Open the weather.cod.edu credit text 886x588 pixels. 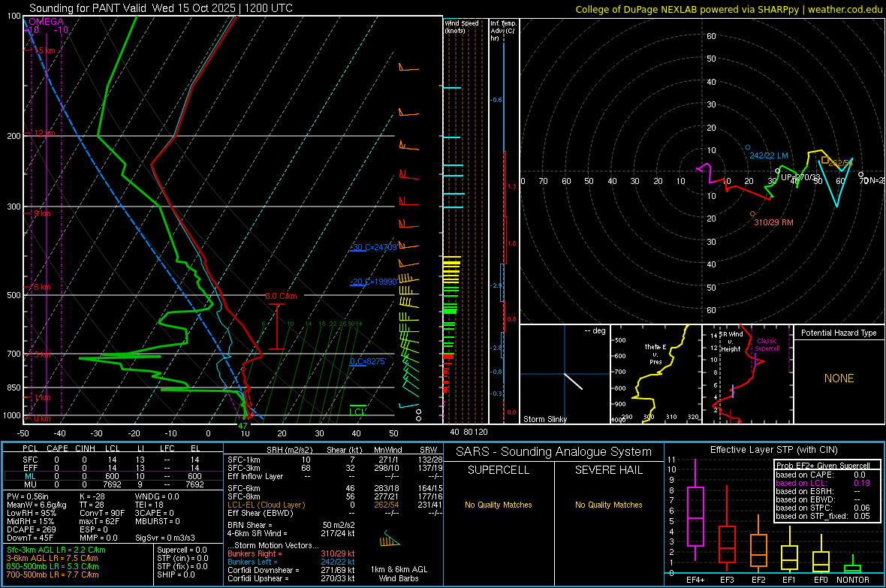pyautogui.click(x=845, y=9)
